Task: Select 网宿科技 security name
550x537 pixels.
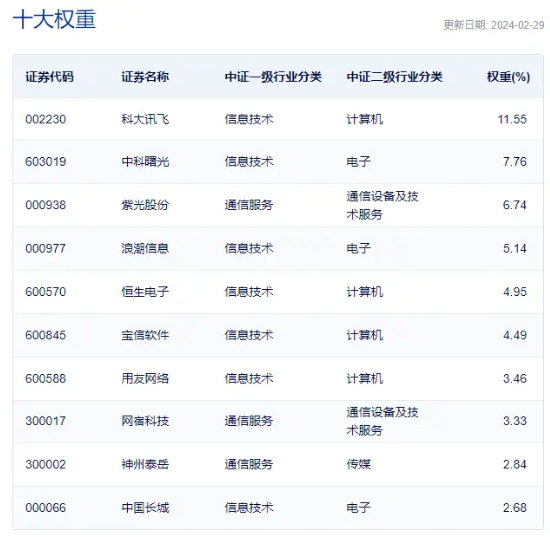Action: [x=145, y=421]
